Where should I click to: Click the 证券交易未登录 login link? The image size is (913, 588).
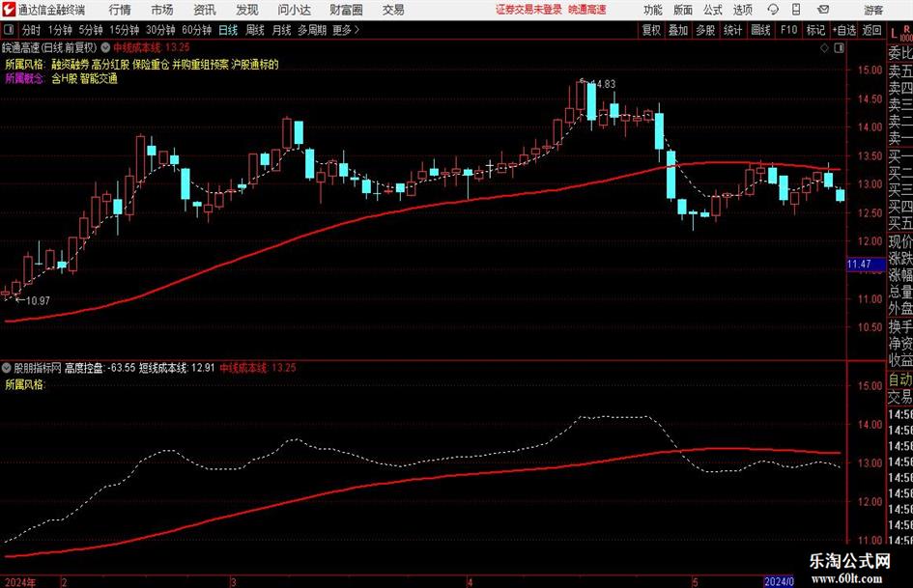[x=528, y=10]
